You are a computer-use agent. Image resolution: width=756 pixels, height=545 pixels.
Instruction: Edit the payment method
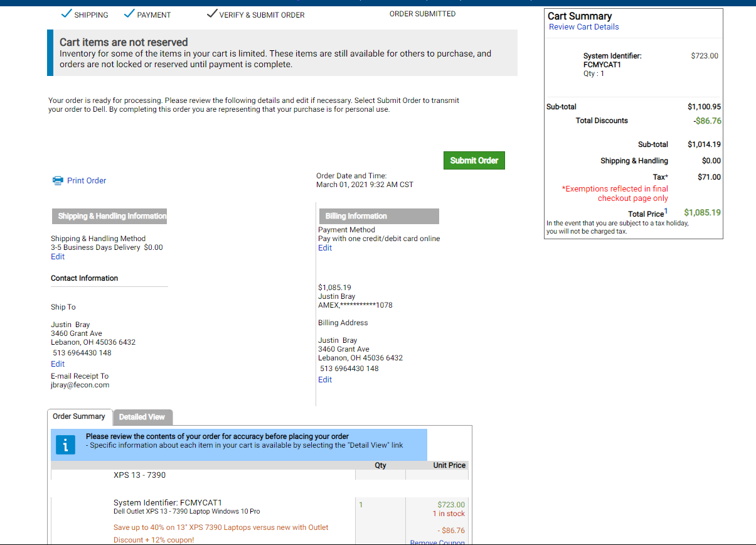325,248
